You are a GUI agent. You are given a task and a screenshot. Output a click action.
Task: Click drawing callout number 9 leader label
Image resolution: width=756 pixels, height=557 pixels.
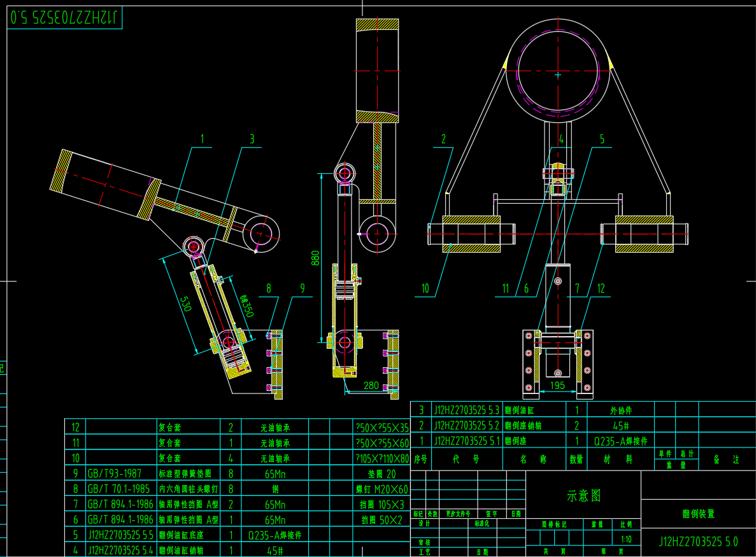(x=303, y=288)
